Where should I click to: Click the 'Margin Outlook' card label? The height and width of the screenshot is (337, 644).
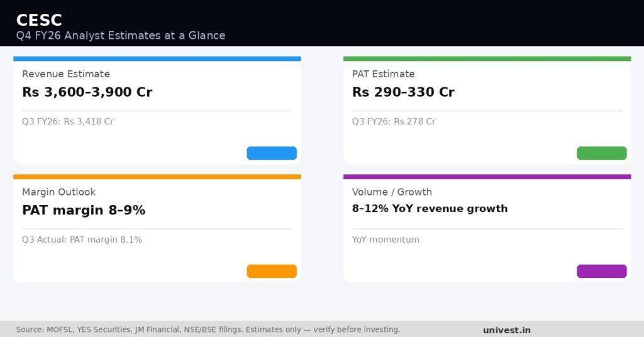point(58,192)
